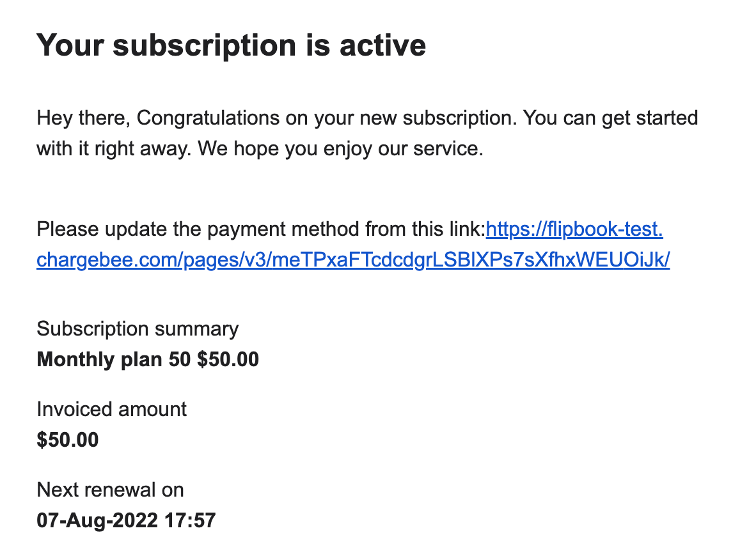This screenshot has height=542, width=756.
Task: Click link line starting with "chargebee.com/pages"
Action: [353, 259]
